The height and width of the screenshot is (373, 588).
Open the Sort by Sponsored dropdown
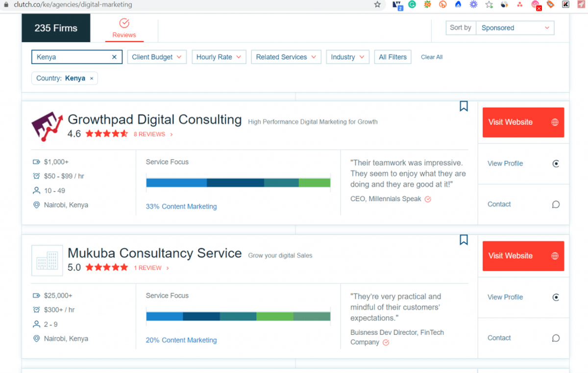tap(515, 28)
